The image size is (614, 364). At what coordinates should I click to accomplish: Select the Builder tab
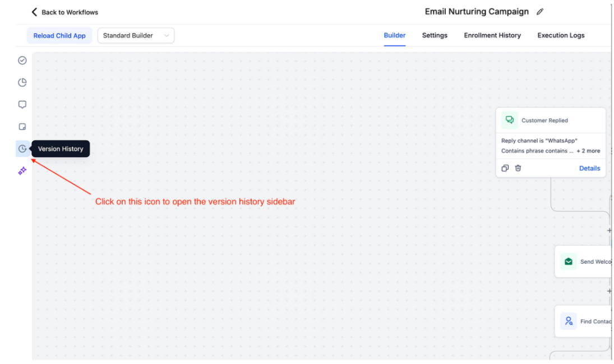[394, 35]
